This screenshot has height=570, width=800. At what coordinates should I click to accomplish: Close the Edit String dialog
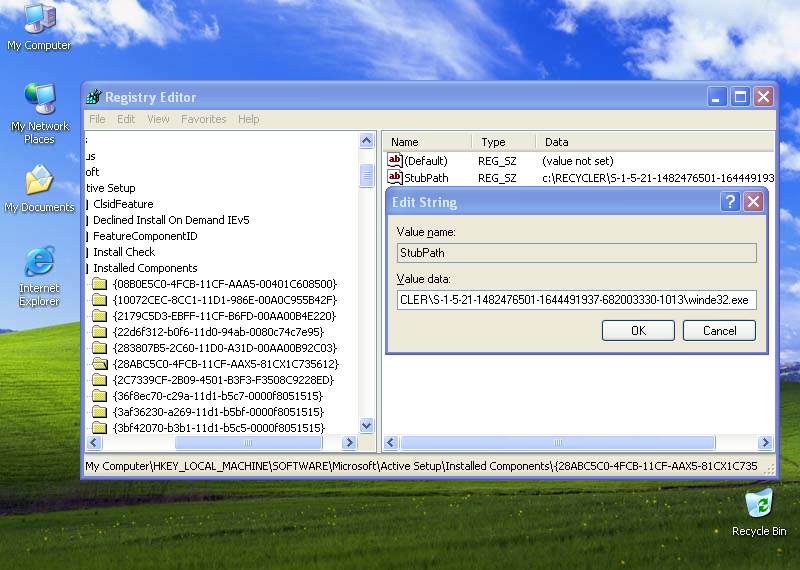(x=754, y=202)
